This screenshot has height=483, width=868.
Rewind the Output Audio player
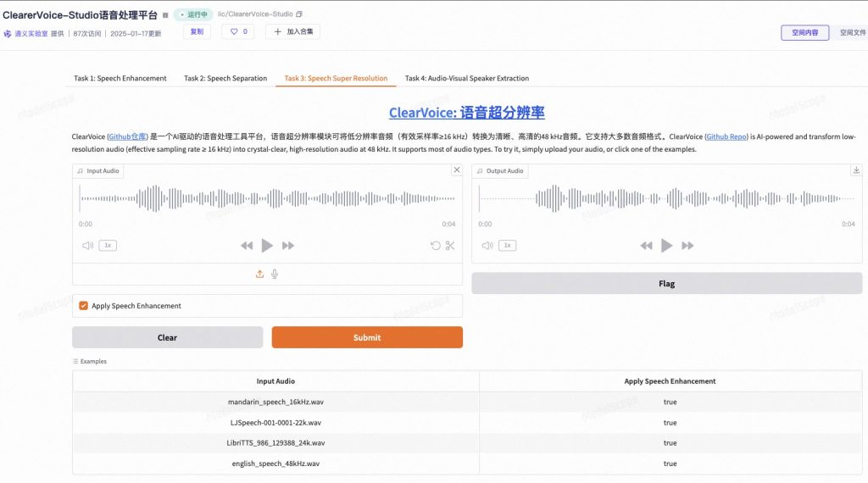click(x=646, y=246)
